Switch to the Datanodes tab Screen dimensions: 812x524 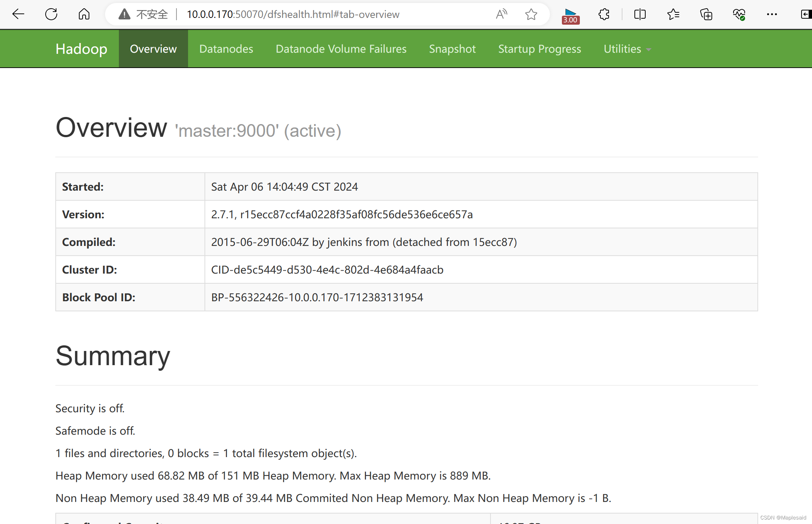pyautogui.click(x=226, y=49)
